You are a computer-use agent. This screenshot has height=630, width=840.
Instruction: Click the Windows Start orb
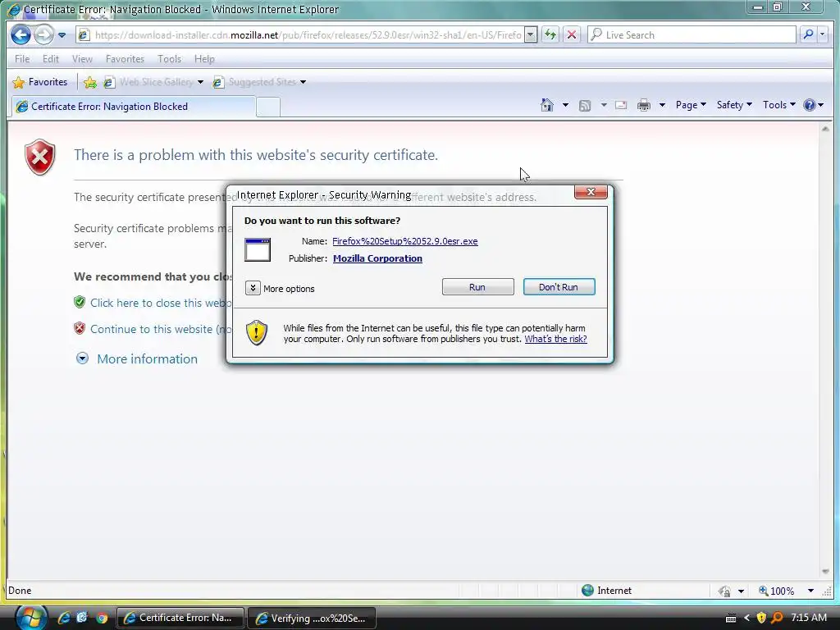pos(30,617)
